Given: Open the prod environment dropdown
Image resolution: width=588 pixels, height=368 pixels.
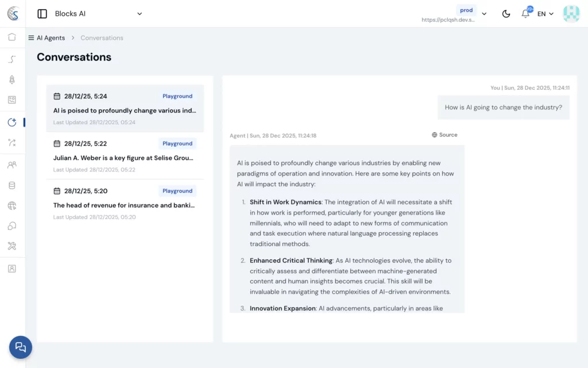Looking at the screenshot, I should click(483, 14).
